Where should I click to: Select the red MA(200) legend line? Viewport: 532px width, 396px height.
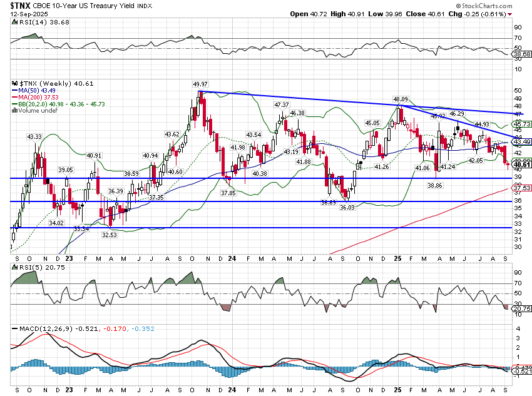click(x=14, y=98)
